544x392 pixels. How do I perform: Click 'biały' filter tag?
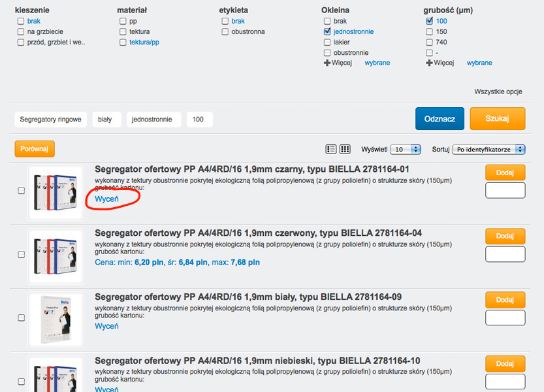click(x=107, y=120)
